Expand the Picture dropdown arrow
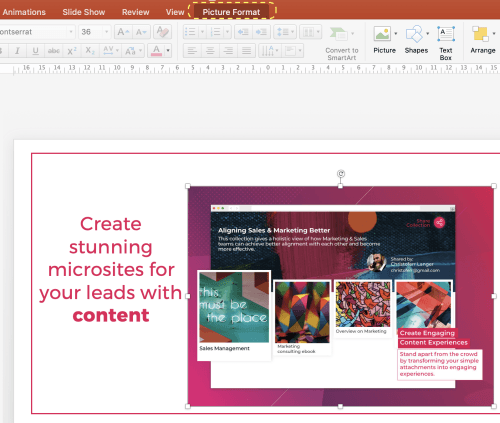 [396, 34]
